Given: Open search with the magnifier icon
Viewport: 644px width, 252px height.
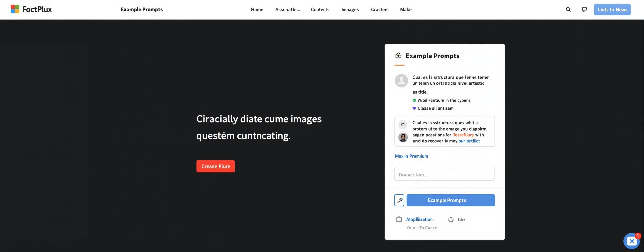Looking at the screenshot, I should tap(568, 9).
